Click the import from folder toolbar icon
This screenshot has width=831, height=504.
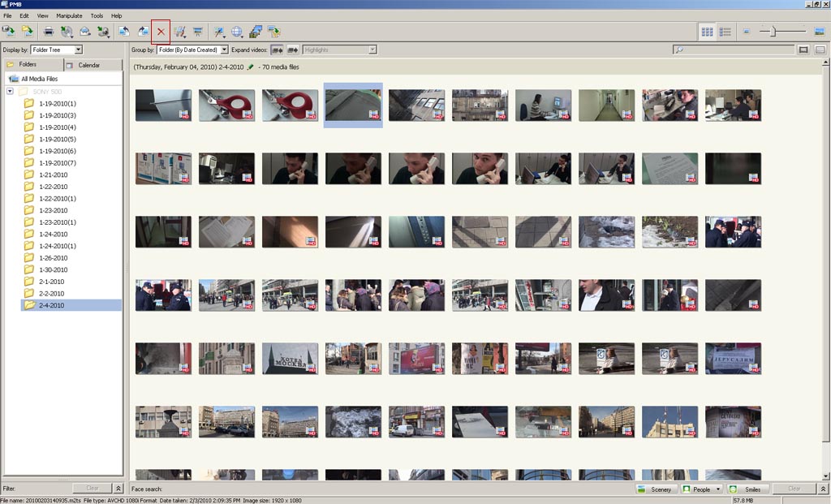click(27, 32)
